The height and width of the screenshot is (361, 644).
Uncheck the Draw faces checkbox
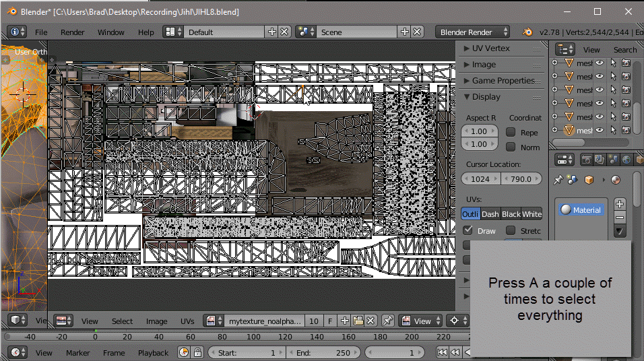tap(468, 230)
